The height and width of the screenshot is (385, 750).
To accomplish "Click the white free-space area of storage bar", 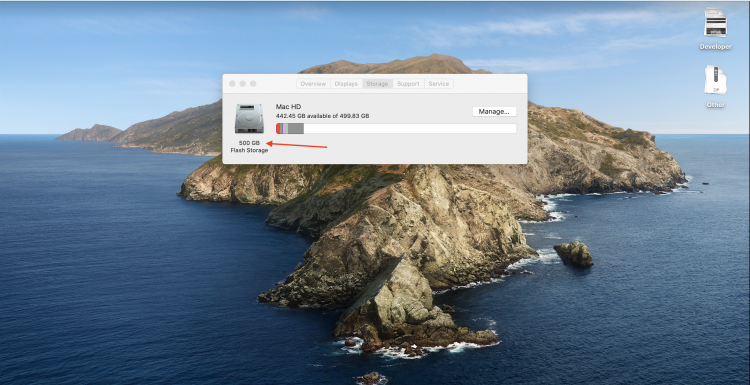I will pos(410,128).
